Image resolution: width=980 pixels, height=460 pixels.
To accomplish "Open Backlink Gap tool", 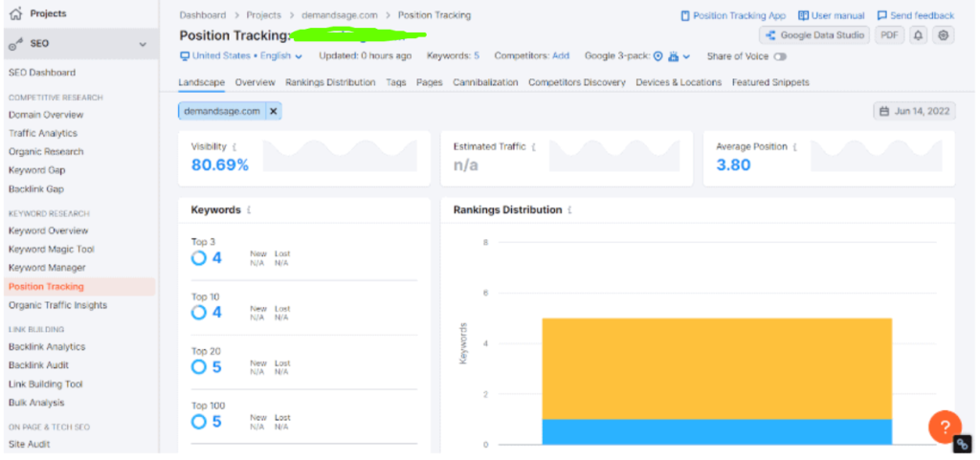I will 36,188.
